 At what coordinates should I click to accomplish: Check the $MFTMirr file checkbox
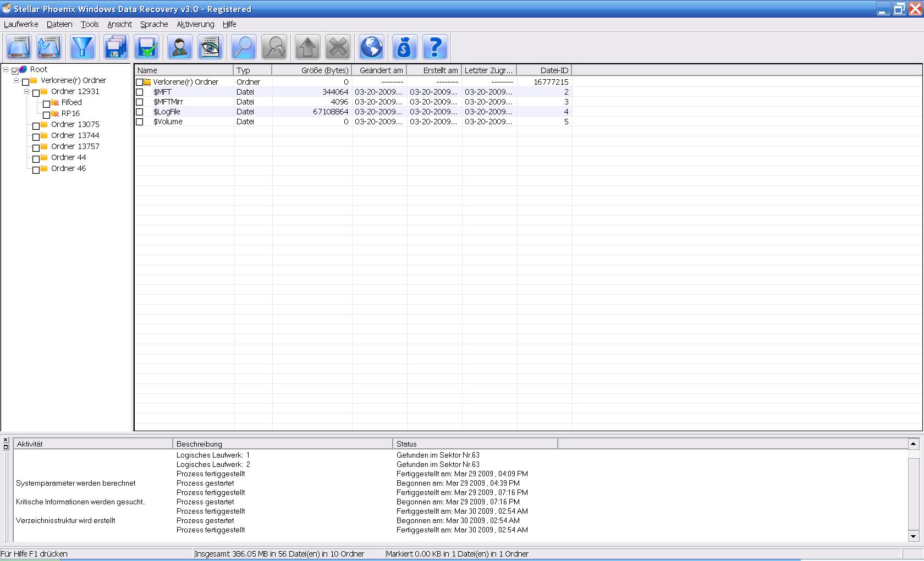tap(140, 102)
